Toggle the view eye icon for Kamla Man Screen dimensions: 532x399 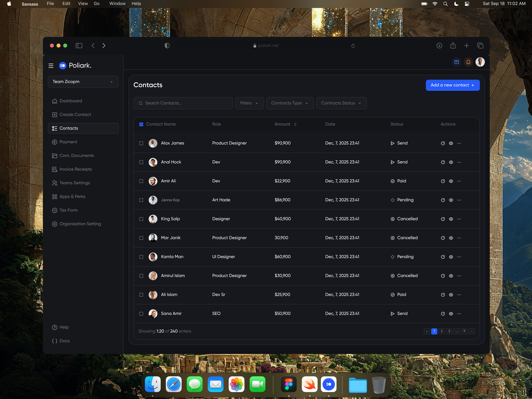(x=451, y=257)
